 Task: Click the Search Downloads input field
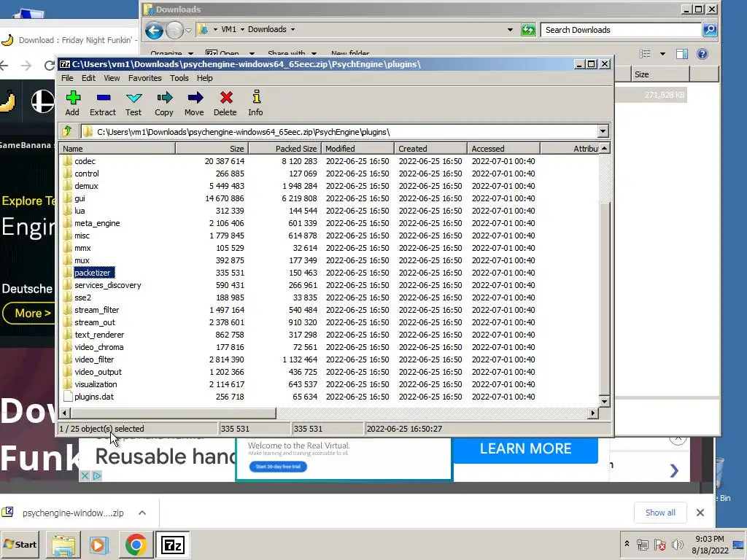point(621,30)
